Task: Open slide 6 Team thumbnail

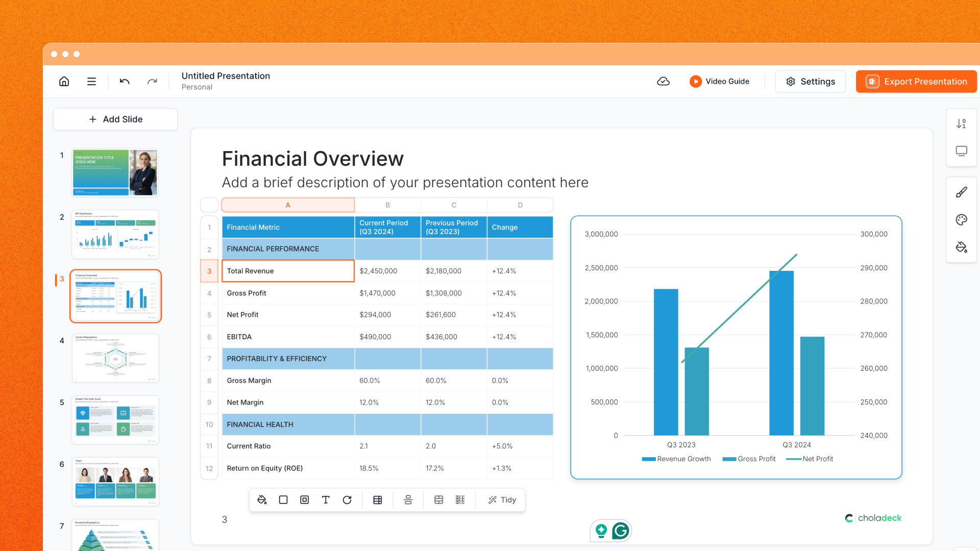Action: [115, 482]
